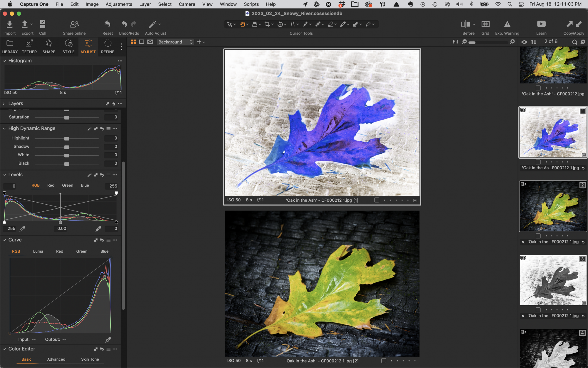
Task: Show the Grid overlay
Action: (485, 24)
